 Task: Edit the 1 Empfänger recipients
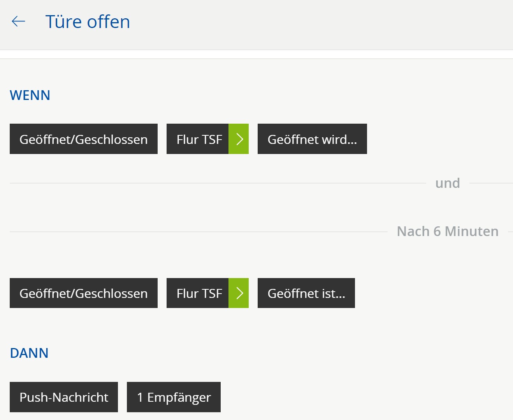point(174,397)
